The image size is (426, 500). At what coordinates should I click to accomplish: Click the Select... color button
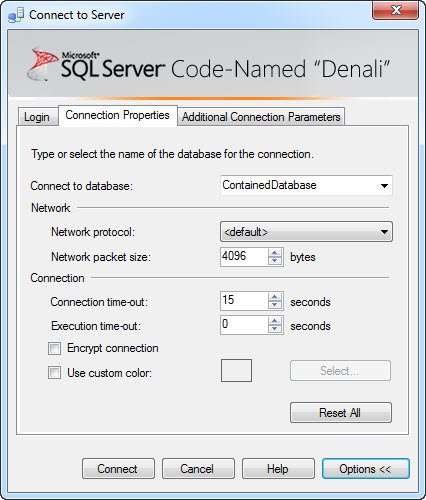pyautogui.click(x=340, y=371)
